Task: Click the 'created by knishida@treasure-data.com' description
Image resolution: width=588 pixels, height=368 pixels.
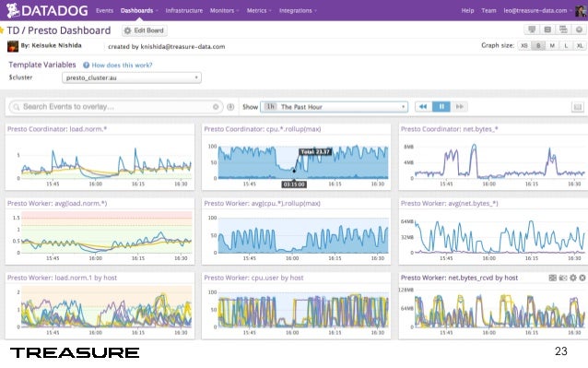Action: point(167,47)
